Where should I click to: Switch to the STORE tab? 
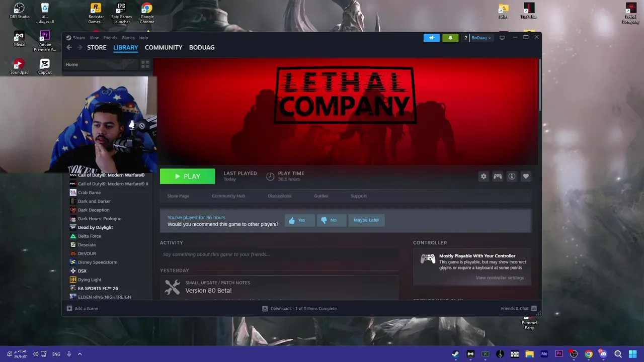point(97,47)
